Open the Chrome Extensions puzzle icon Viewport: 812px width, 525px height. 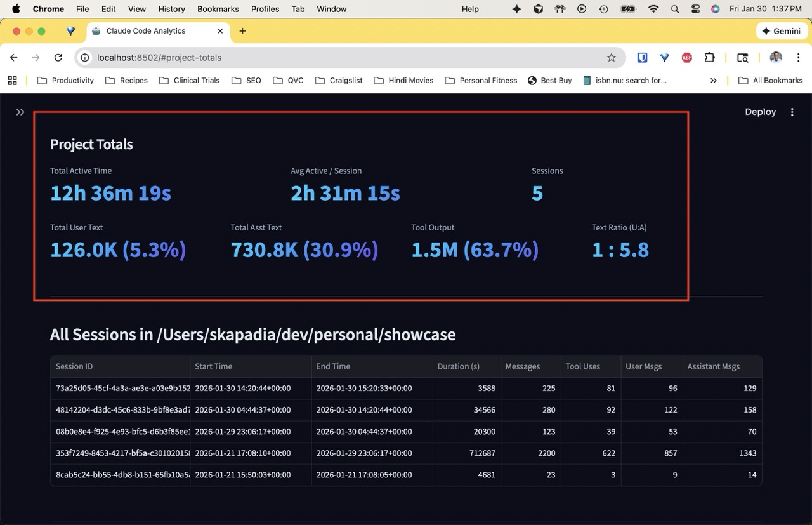click(x=709, y=57)
